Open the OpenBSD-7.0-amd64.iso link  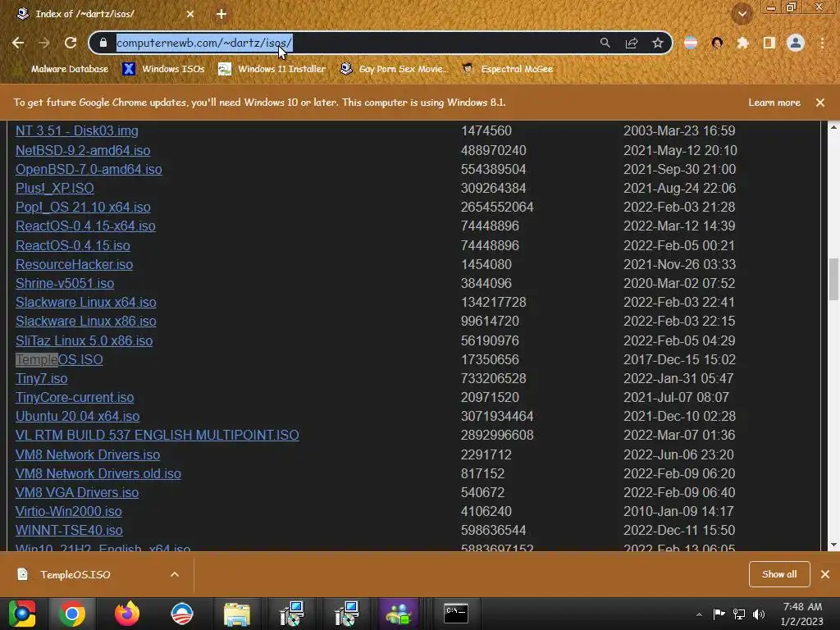(89, 169)
